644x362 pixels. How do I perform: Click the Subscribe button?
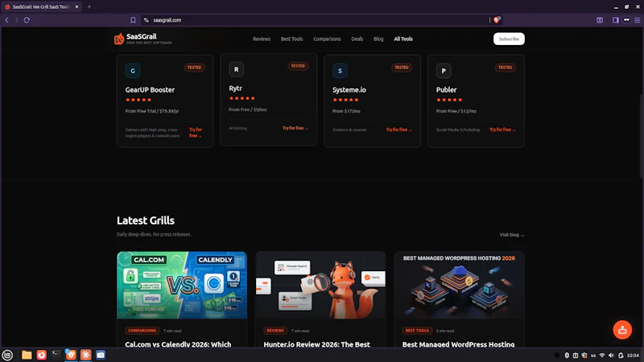pos(509,39)
